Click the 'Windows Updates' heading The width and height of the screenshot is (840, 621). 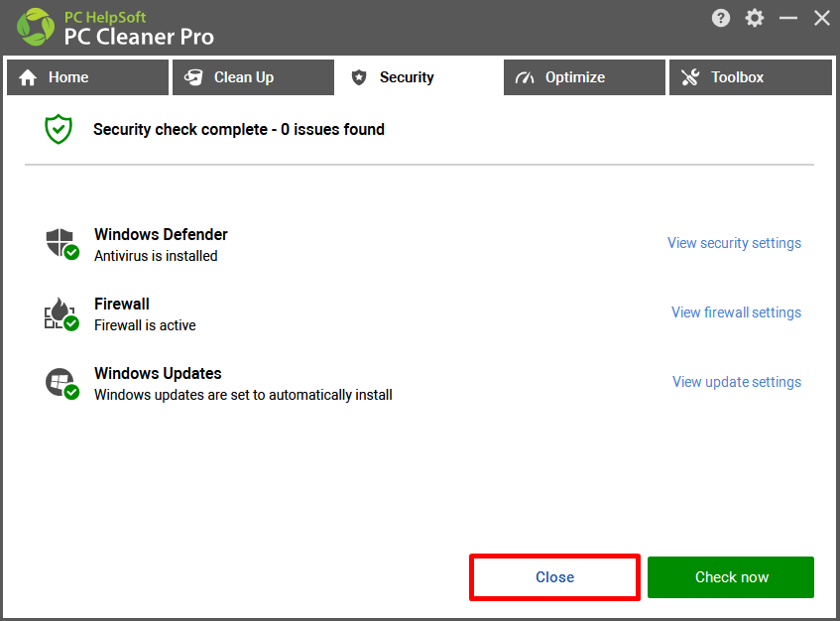(158, 373)
